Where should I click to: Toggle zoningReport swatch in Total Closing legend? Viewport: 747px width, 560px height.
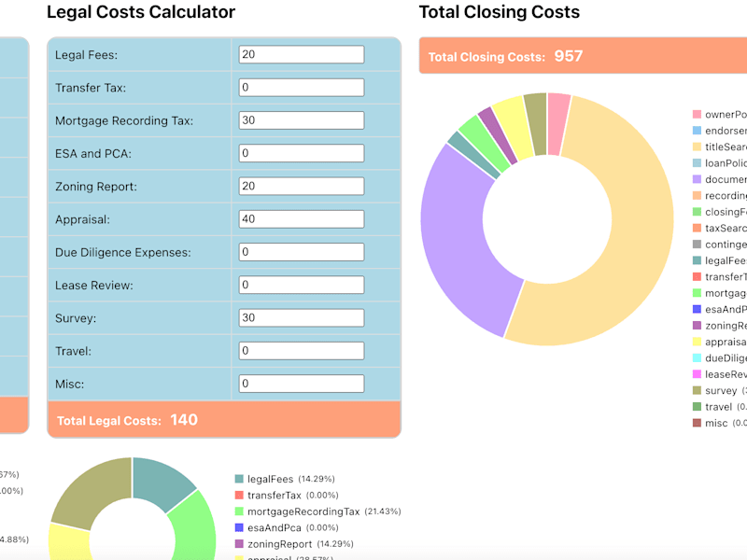[x=697, y=325]
